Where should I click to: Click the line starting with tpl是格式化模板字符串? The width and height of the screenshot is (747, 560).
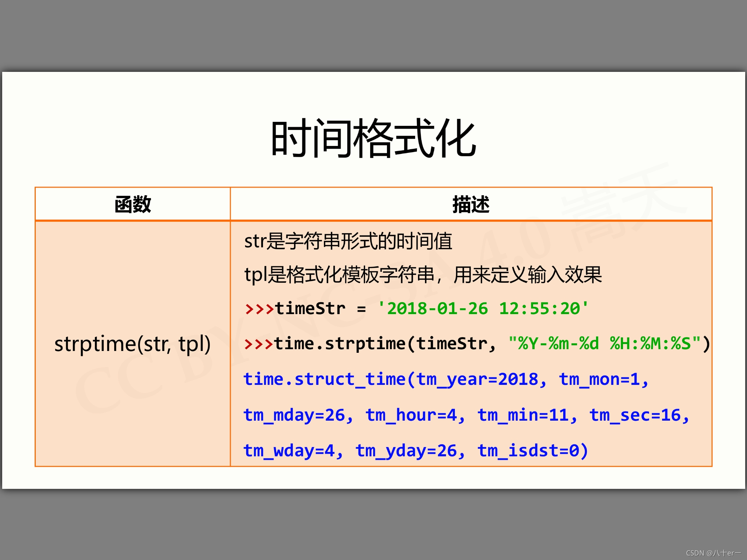[423, 275]
